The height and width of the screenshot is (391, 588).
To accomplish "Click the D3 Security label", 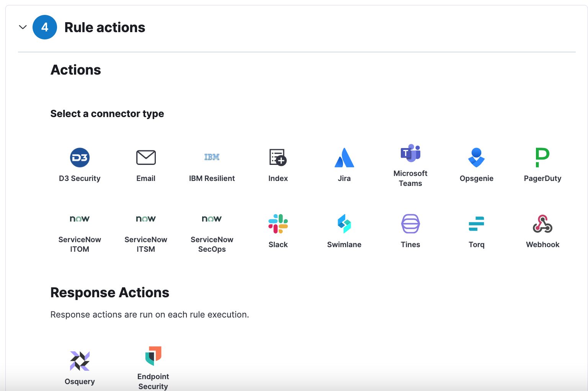I will (80, 178).
